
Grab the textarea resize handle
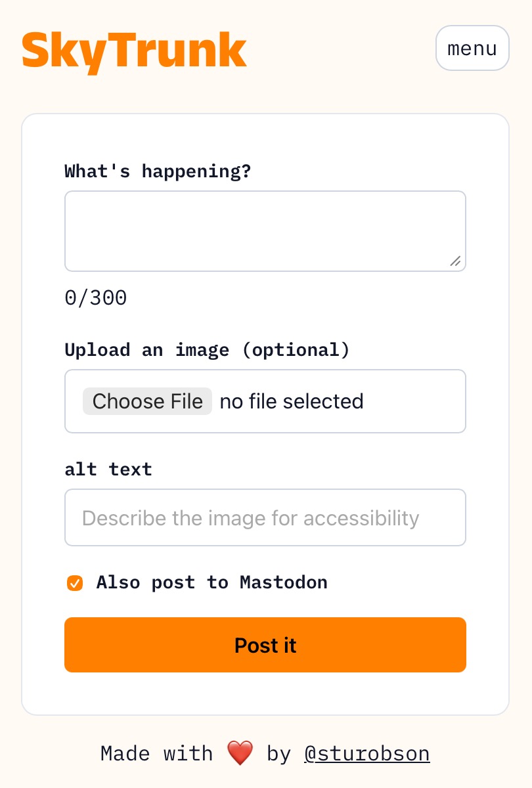click(455, 261)
